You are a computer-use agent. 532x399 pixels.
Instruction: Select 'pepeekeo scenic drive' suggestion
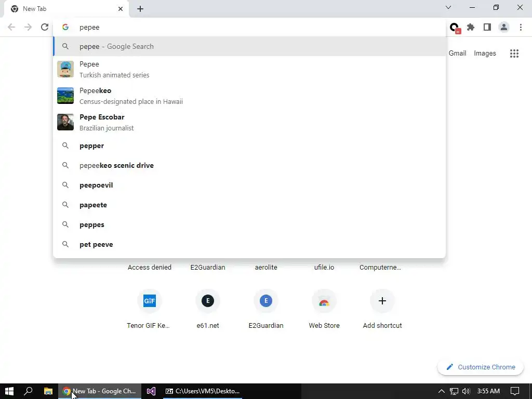click(x=249, y=165)
